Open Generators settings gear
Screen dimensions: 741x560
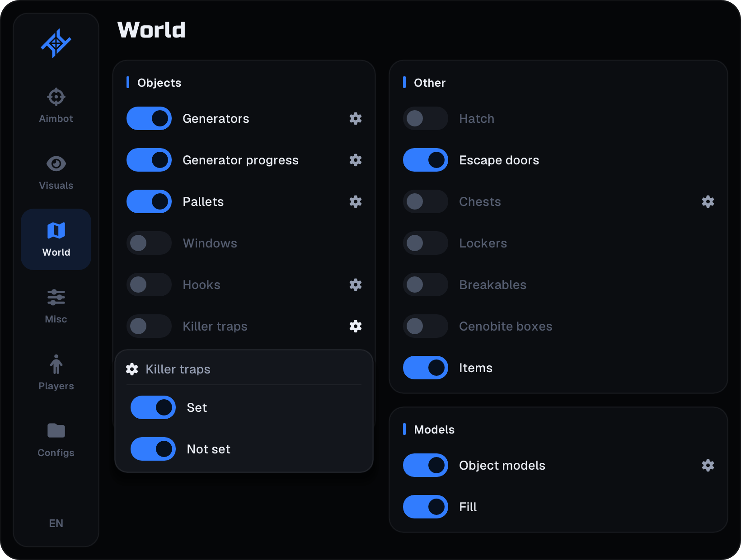point(356,118)
